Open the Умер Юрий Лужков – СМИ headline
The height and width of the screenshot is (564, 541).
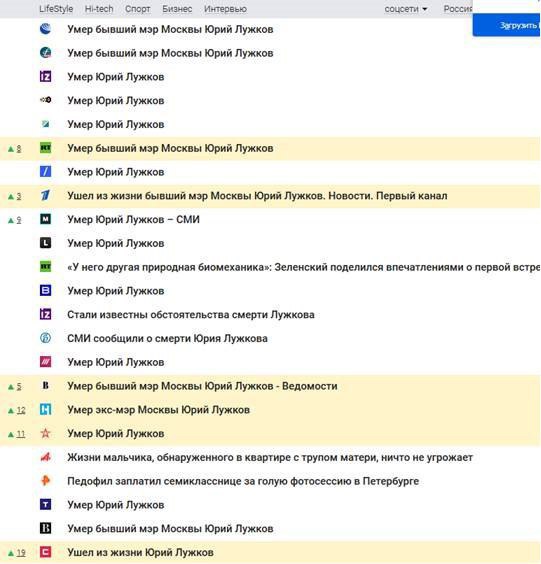(133, 219)
